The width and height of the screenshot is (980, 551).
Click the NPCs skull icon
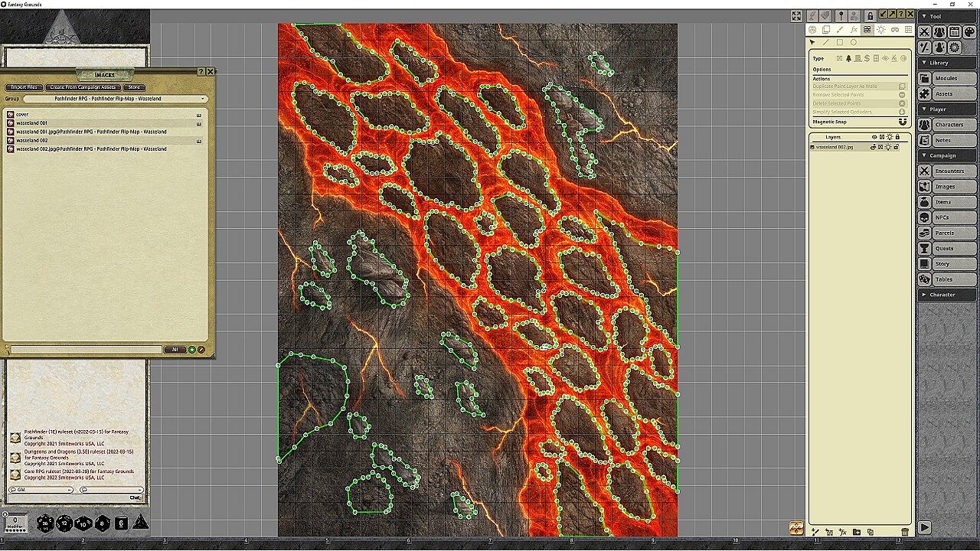925,217
